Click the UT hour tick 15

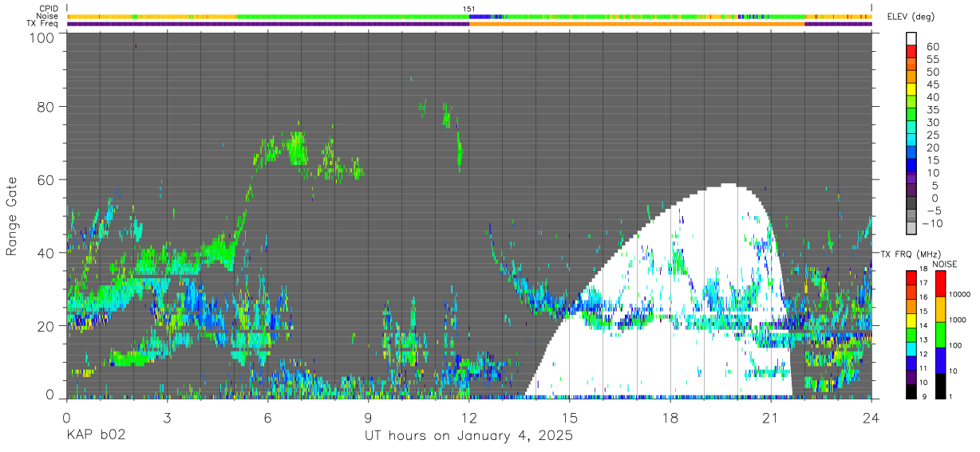(570, 417)
